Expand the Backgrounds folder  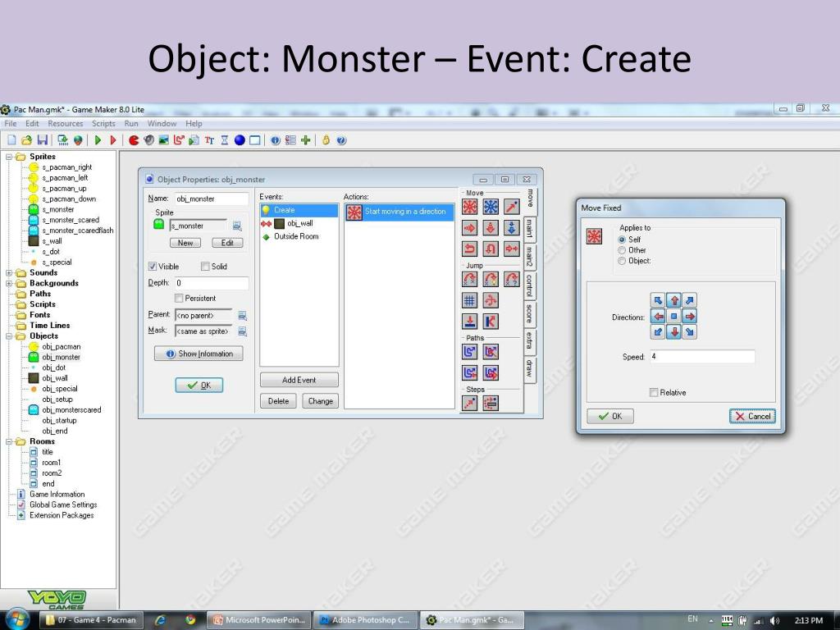click(9, 283)
